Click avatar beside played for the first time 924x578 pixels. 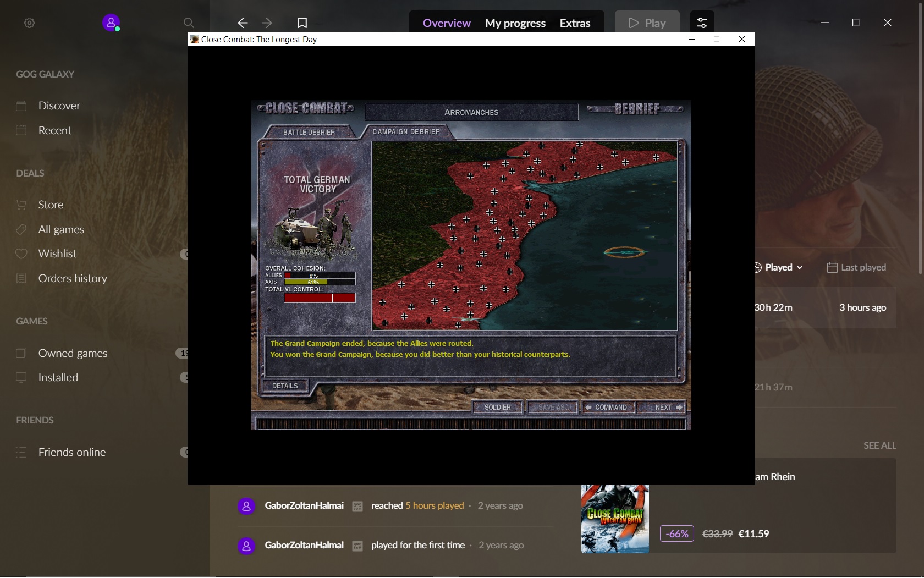pos(246,546)
